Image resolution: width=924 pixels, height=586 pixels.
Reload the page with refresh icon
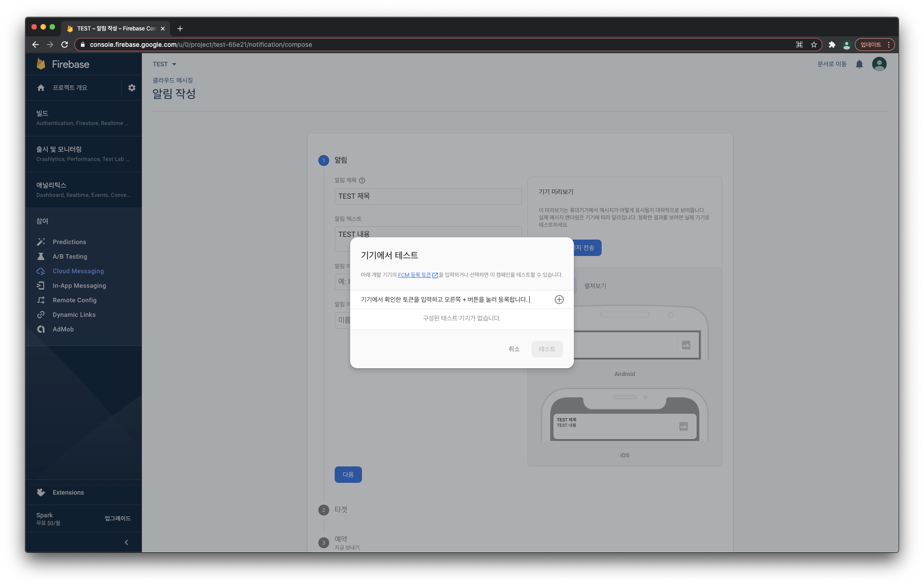65,45
